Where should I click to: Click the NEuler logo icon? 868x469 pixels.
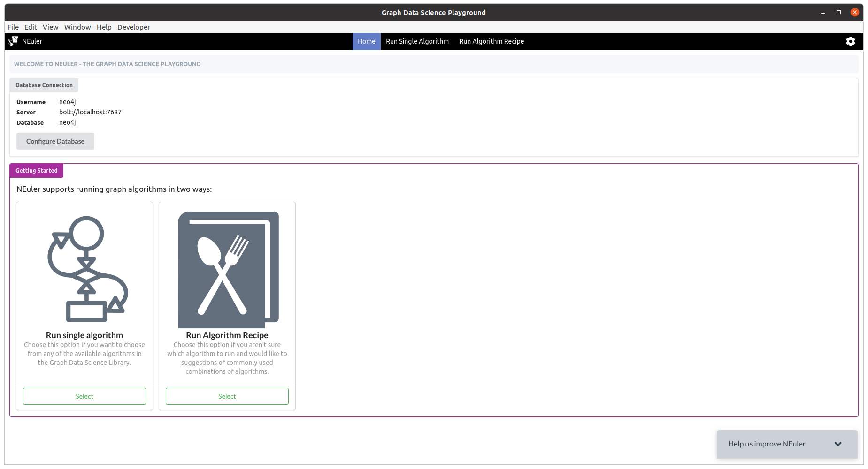pos(13,41)
